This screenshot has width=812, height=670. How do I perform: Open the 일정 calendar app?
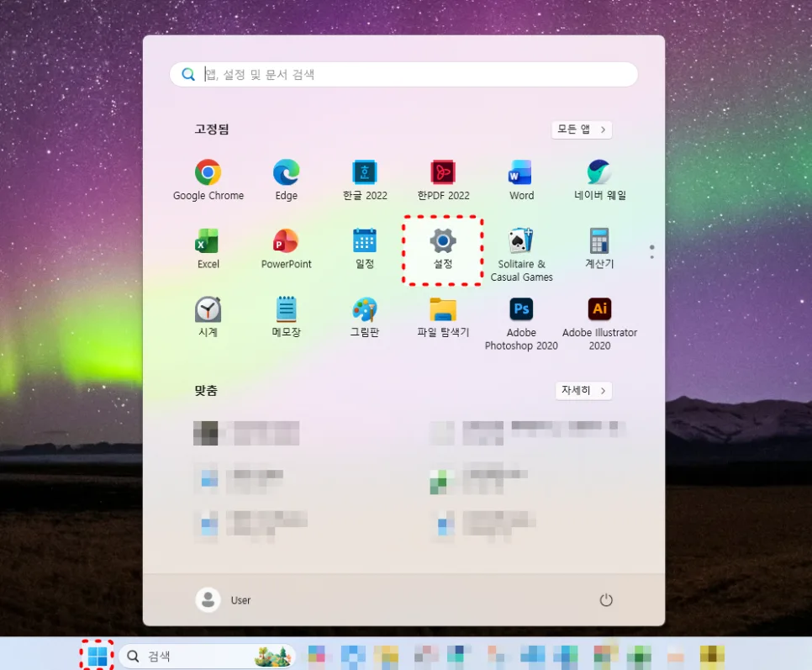pyautogui.click(x=365, y=240)
